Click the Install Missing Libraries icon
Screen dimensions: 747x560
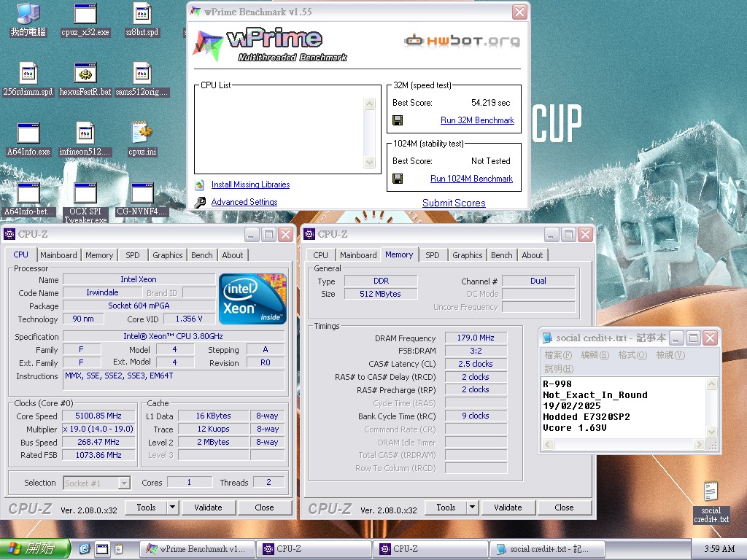click(200, 184)
